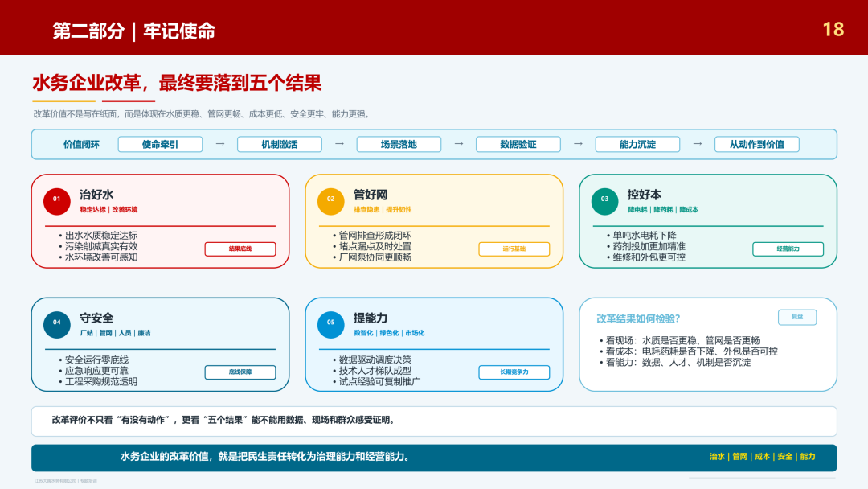Click the banner text 水务企业的改革价值

(x=264, y=457)
